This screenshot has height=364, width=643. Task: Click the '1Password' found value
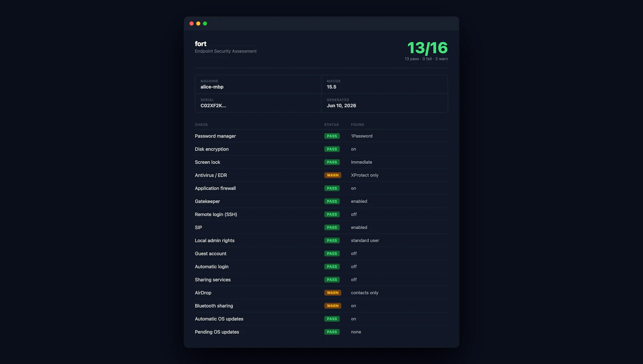point(362,136)
